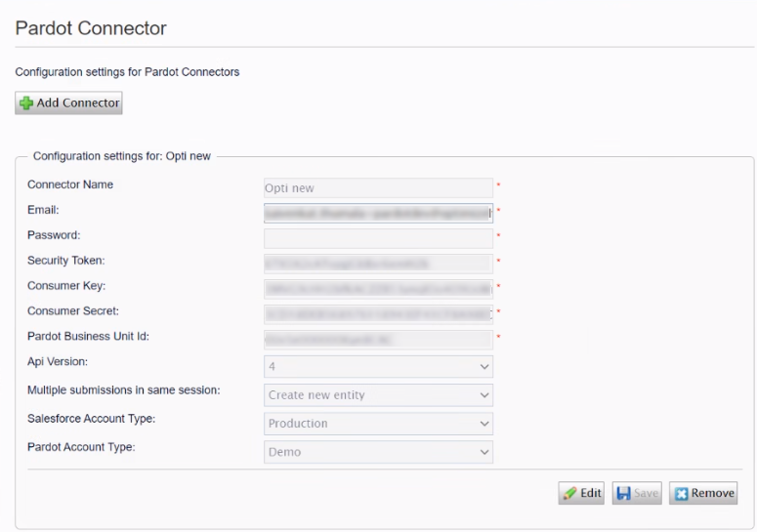Image resolution: width=757 pixels, height=532 pixels.
Task: Click the Pardot Connector heading
Action: coord(91,28)
